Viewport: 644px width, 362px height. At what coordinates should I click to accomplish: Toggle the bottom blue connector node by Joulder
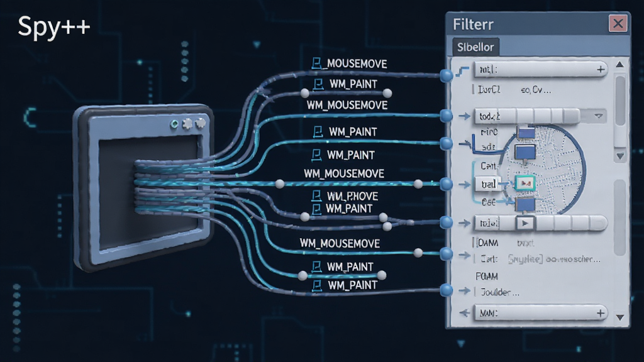(447, 290)
